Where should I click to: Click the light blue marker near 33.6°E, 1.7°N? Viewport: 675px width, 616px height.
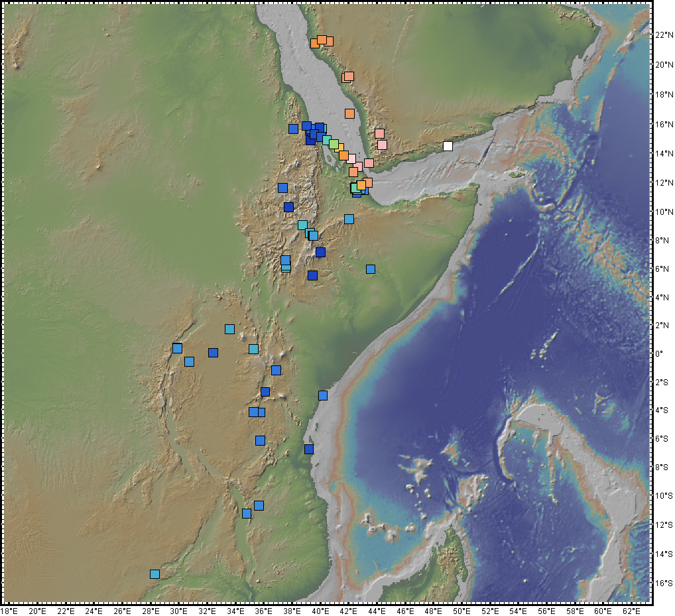click(x=230, y=329)
